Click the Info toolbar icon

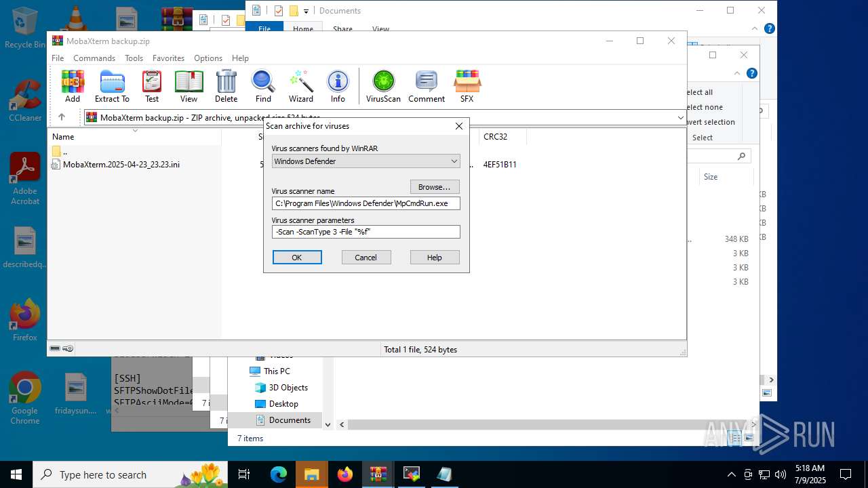(338, 86)
